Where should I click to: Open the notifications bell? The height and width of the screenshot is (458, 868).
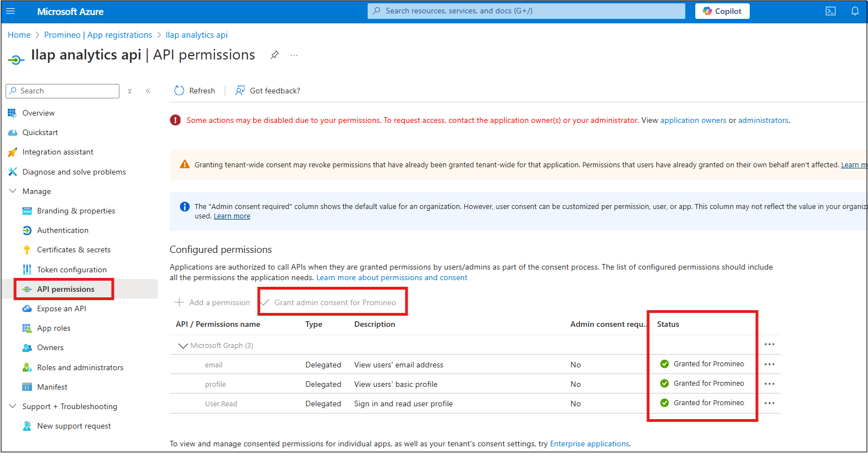pyautogui.click(x=855, y=11)
